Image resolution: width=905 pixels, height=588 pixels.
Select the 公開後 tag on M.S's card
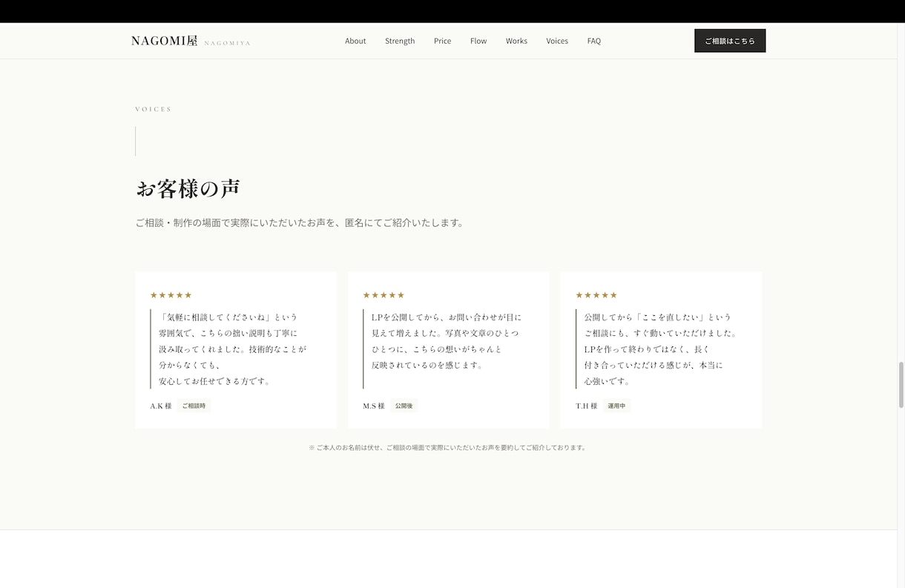(404, 406)
